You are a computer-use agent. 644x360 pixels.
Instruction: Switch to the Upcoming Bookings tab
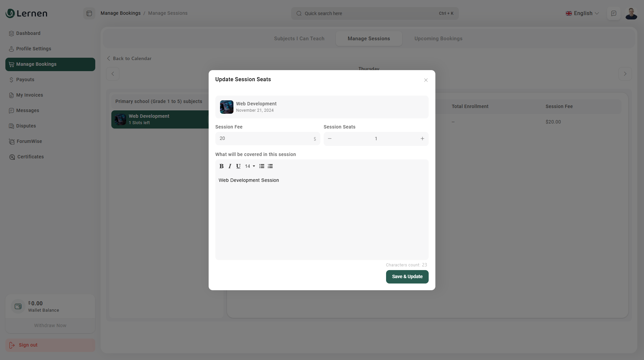coord(438,39)
